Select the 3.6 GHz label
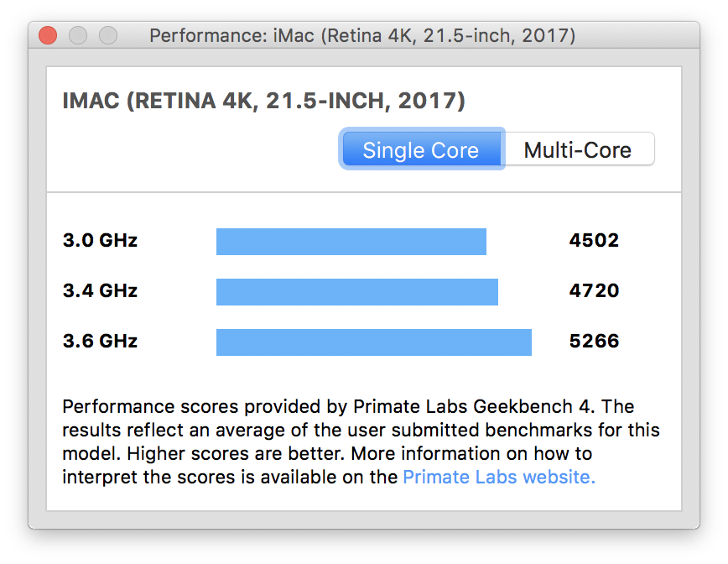This screenshot has width=728, height=564. [x=101, y=341]
